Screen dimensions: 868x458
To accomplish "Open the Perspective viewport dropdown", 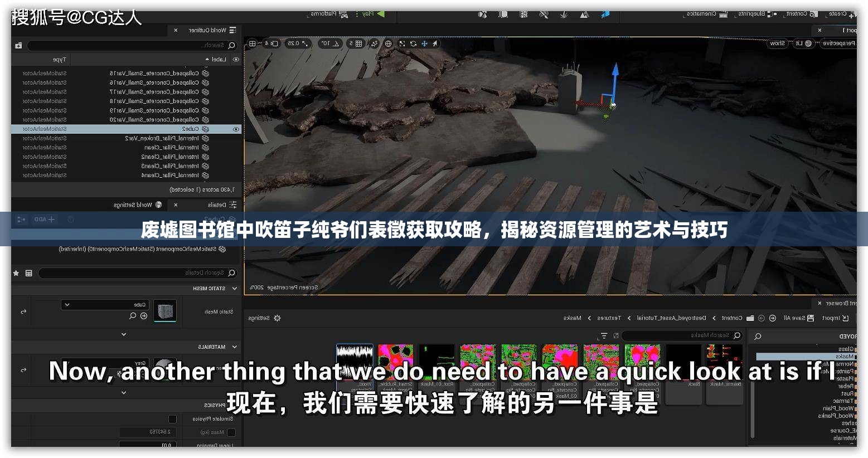I will click(x=839, y=43).
